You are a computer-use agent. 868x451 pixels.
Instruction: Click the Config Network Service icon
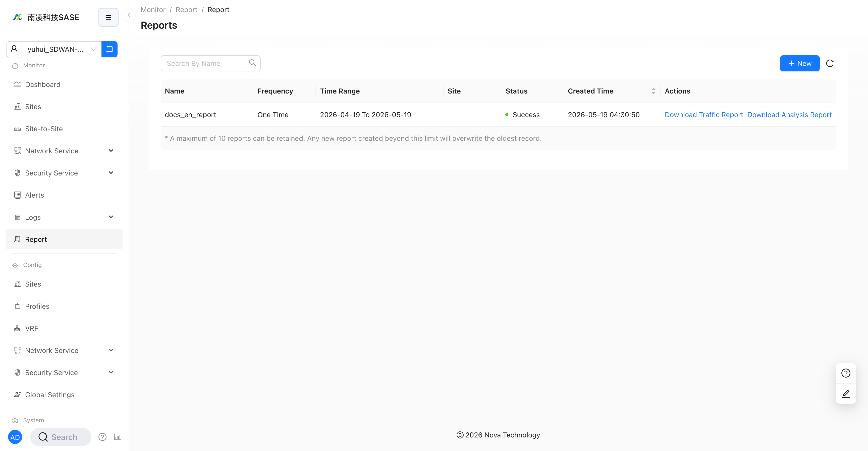18,350
